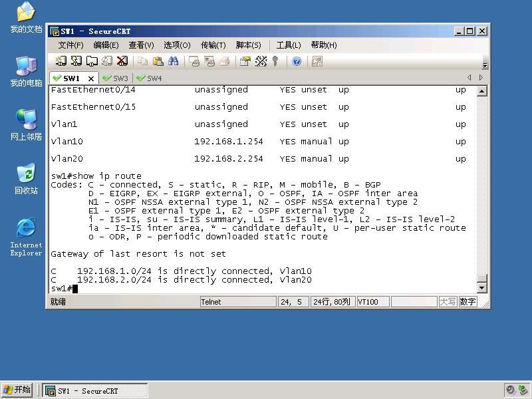The image size is (532, 399).
Task: Click the Connect in Tab icon
Action: point(92,61)
